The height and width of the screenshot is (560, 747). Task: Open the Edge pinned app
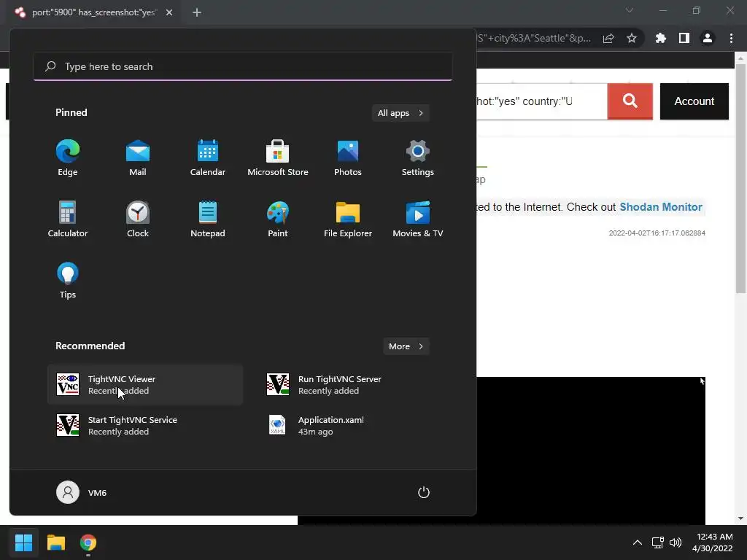[68, 158]
